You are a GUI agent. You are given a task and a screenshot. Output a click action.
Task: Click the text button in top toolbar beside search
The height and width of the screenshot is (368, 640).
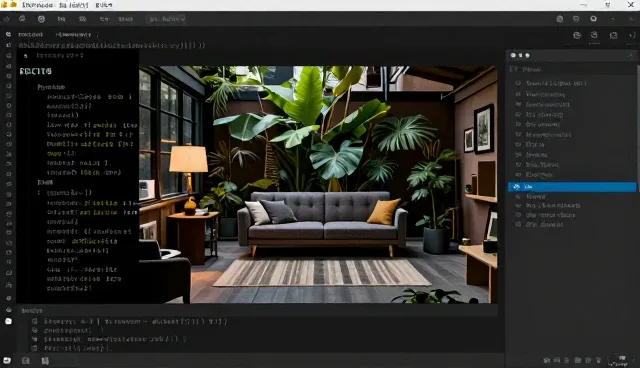(125, 19)
